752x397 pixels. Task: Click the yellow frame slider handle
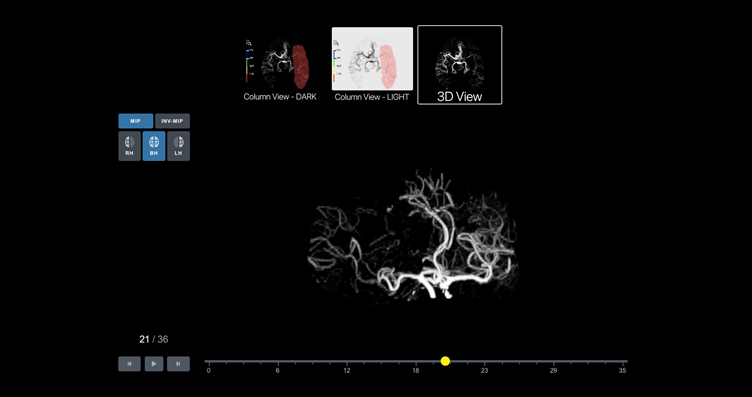pos(445,361)
